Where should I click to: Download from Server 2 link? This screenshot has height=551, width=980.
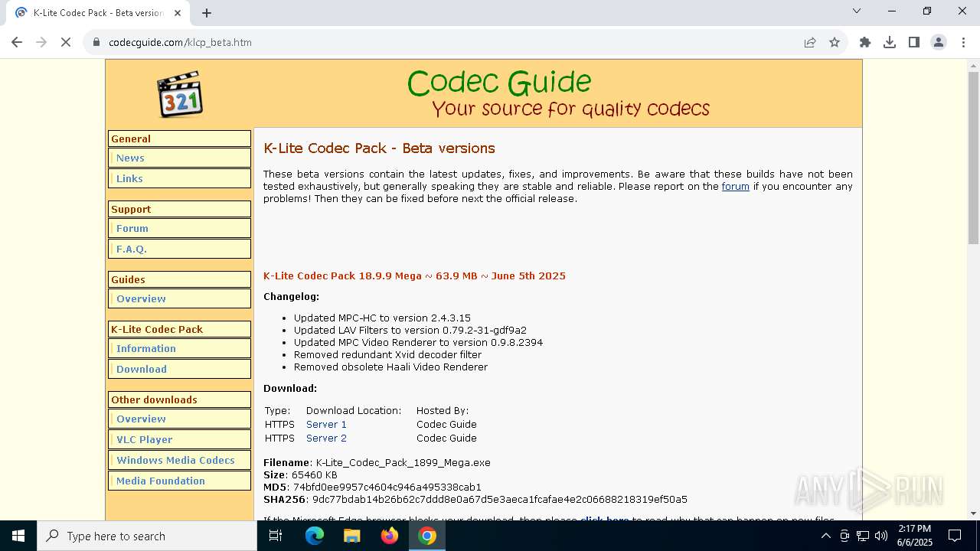point(326,438)
